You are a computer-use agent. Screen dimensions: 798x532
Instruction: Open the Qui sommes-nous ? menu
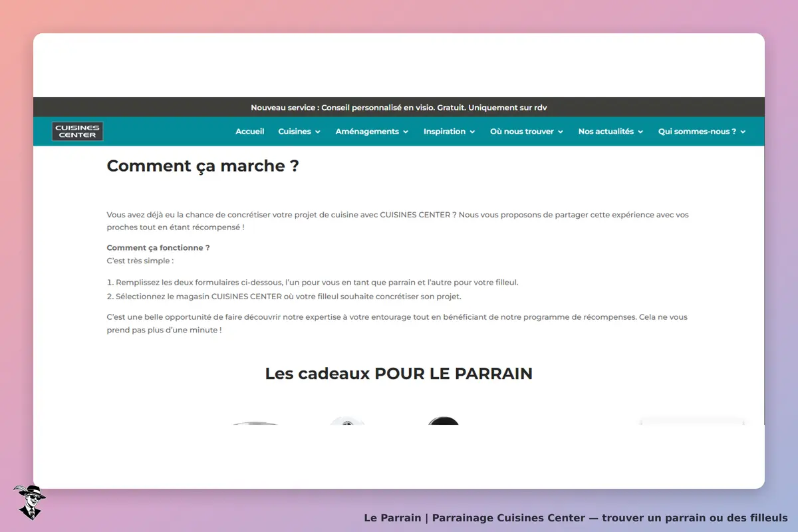[x=697, y=132]
